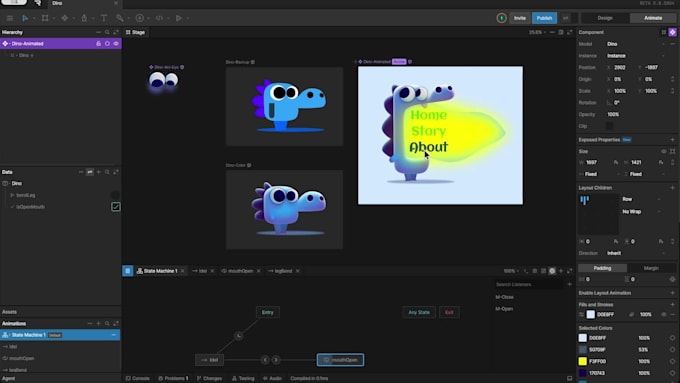
Task: Select the Bone tool
Action: click(120, 18)
